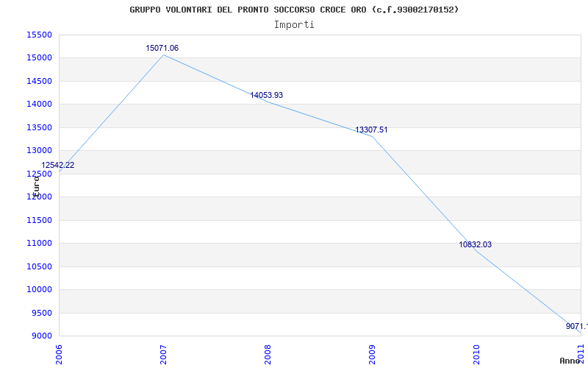
Task: Click the 10000 y-axis value
Action: click(x=39, y=289)
